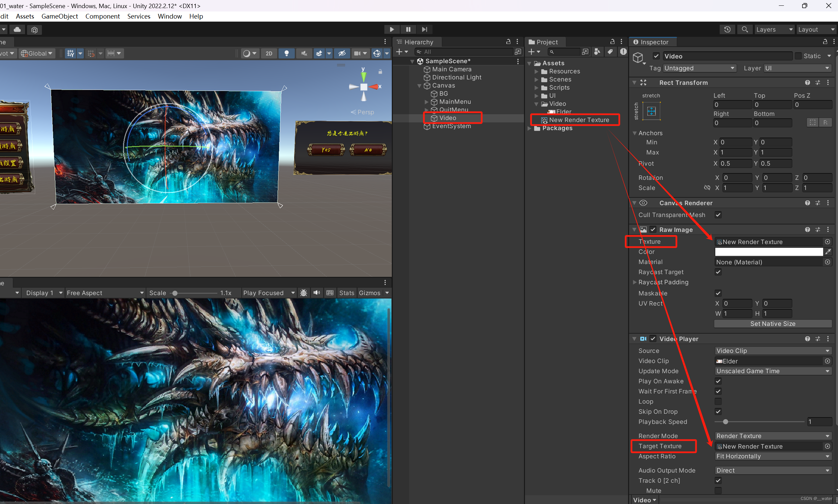Image resolution: width=838 pixels, height=504 pixels.
Task: Toggle the Video object active checkbox
Action: pos(656,56)
